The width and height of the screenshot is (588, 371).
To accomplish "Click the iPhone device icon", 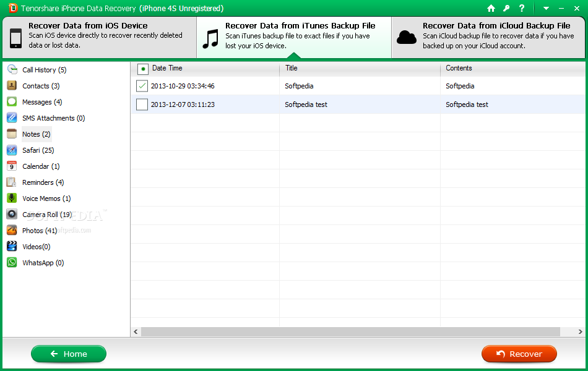I will pos(15,38).
